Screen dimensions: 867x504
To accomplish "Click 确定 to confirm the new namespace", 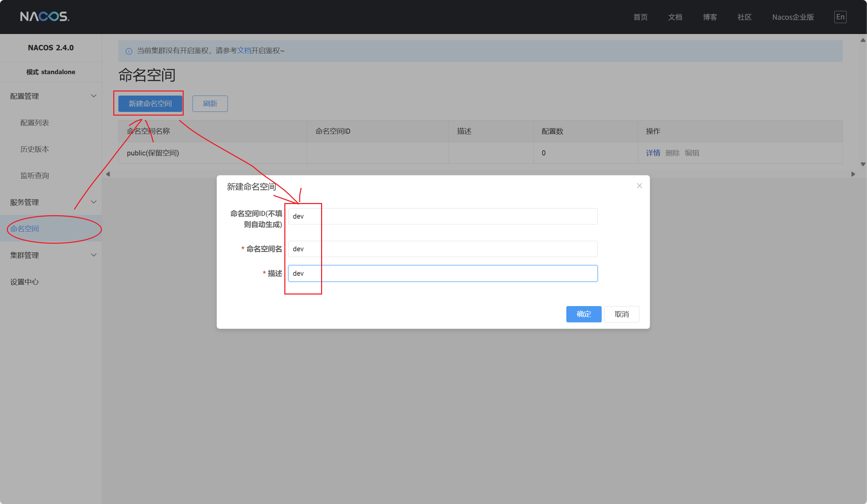I will click(584, 314).
